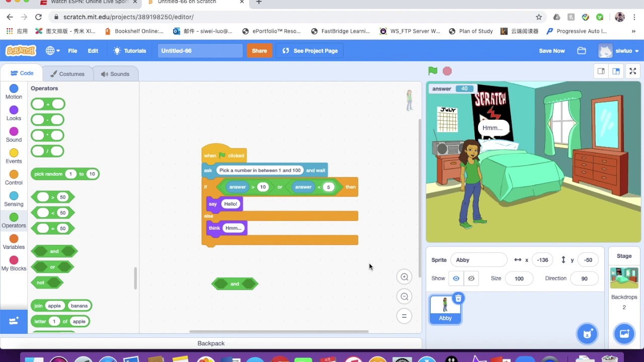Zoom in on the workspace
Image resolution: width=644 pixels, height=362 pixels.
404,277
